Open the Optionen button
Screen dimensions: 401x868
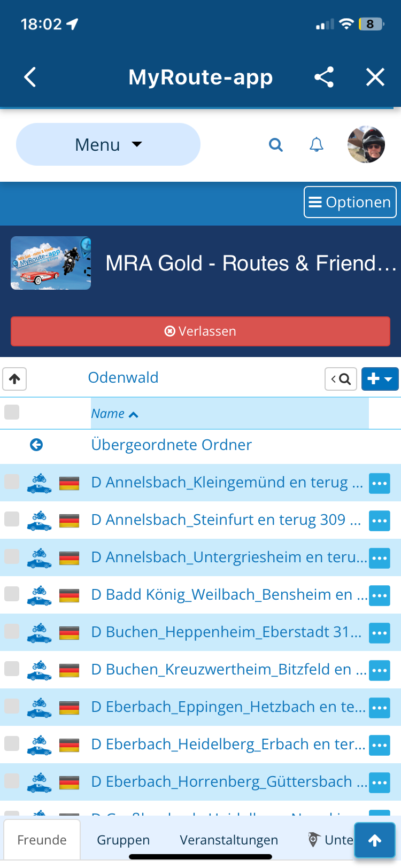[x=350, y=202]
